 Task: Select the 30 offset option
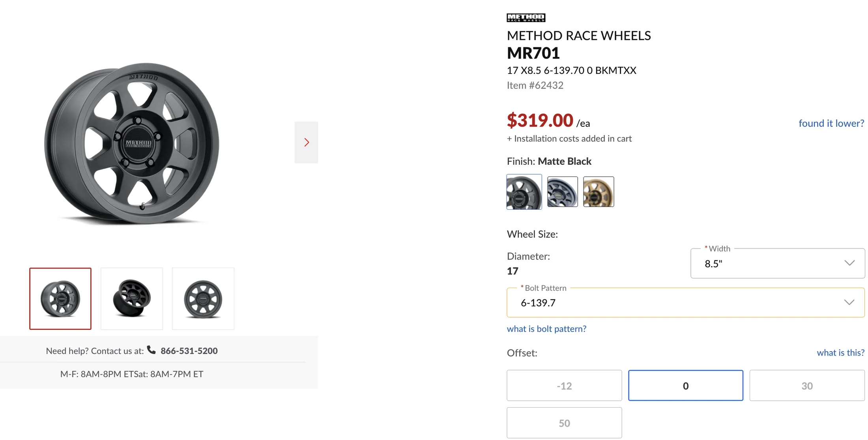coord(807,385)
